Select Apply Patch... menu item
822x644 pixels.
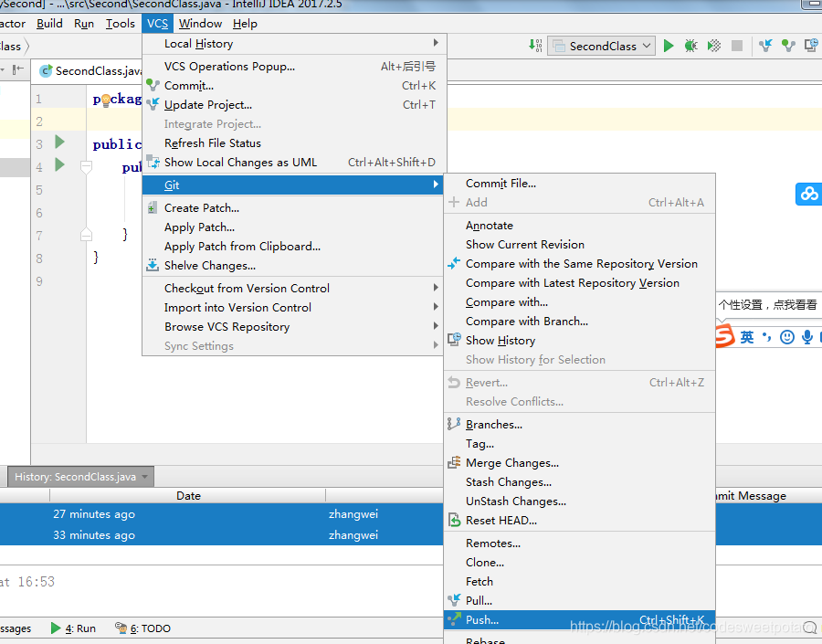(x=292, y=227)
